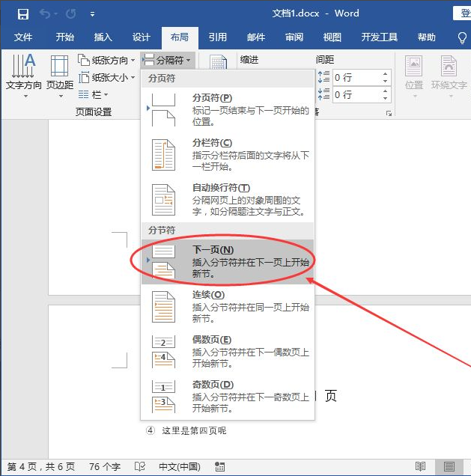The width and height of the screenshot is (471, 476).
Task: Switch to the 引用 tab
Action: click(218, 37)
